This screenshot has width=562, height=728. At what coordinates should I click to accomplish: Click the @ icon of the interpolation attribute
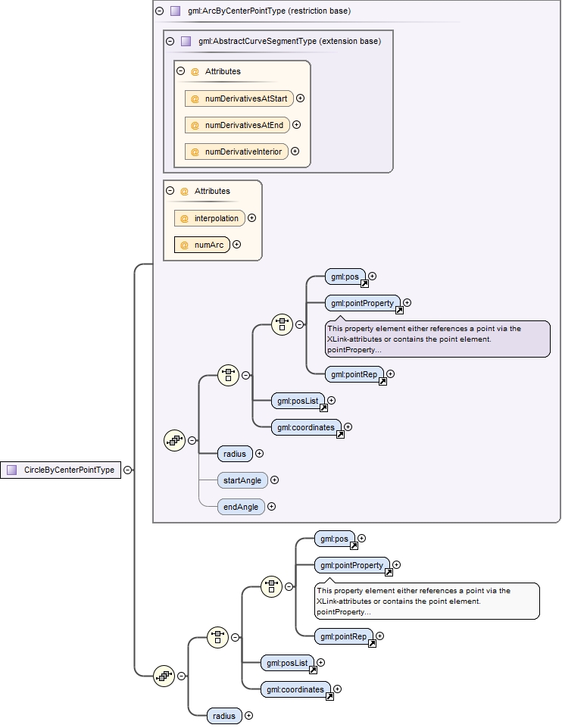click(x=184, y=218)
